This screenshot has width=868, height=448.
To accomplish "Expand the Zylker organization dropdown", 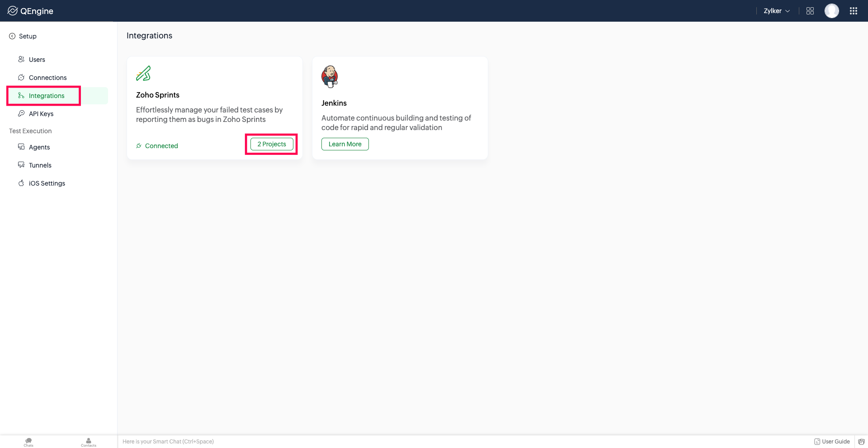I will click(x=777, y=11).
